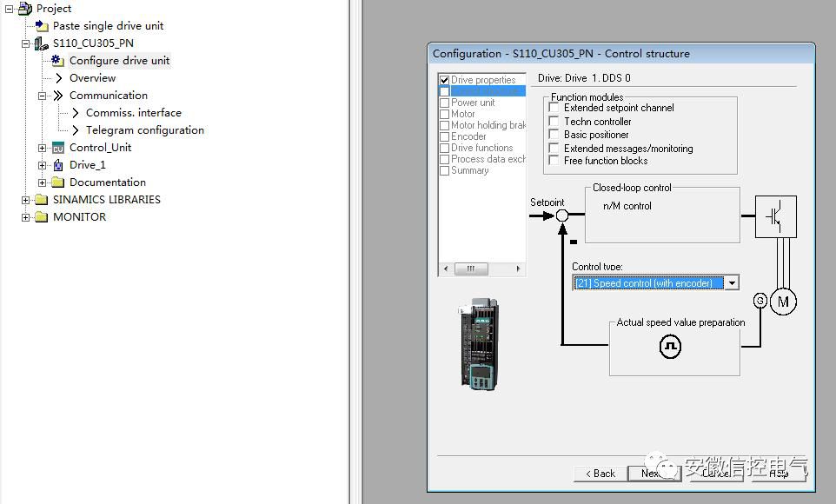Expand the SINAMICS LIBRARIES node
The height and width of the screenshot is (504, 836).
(x=25, y=200)
